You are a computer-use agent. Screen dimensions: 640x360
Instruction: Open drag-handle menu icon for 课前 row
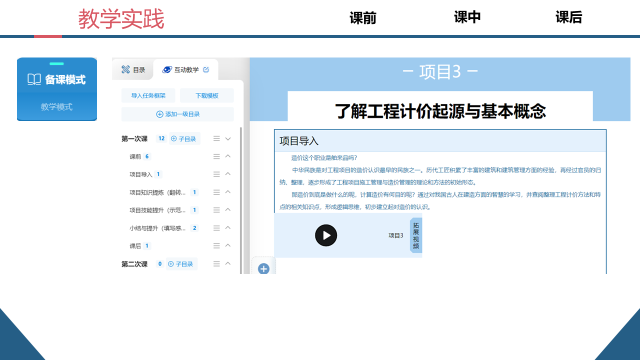click(x=216, y=156)
